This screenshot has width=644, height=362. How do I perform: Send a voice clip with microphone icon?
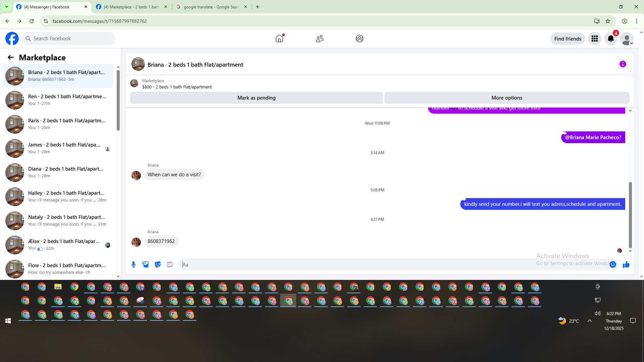pyautogui.click(x=133, y=264)
